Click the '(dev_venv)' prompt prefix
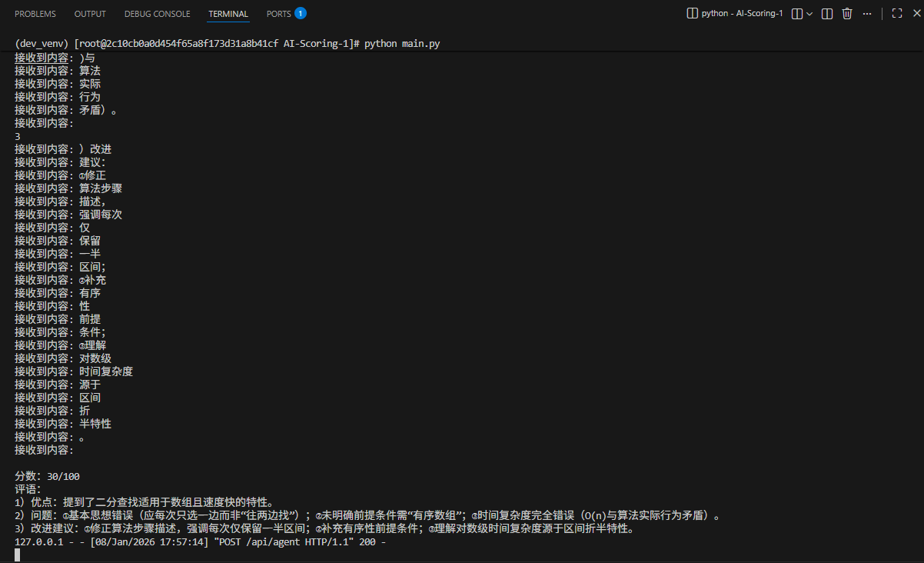The width and height of the screenshot is (924, 563). click(42, 45)
